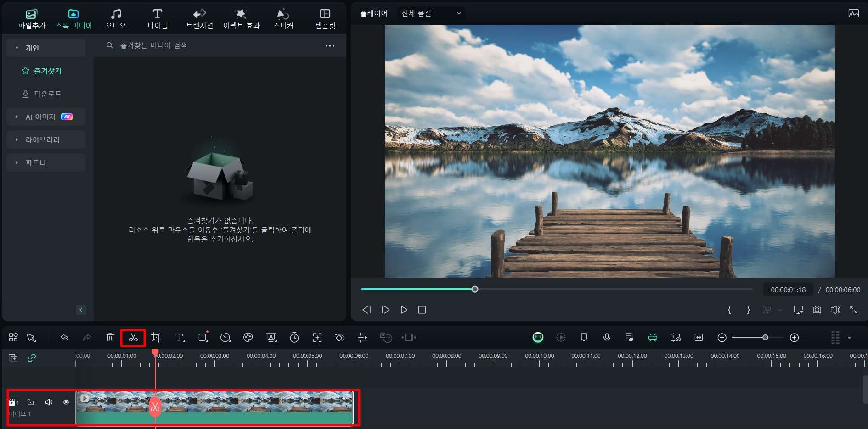Undo the last action

[64, 338]
